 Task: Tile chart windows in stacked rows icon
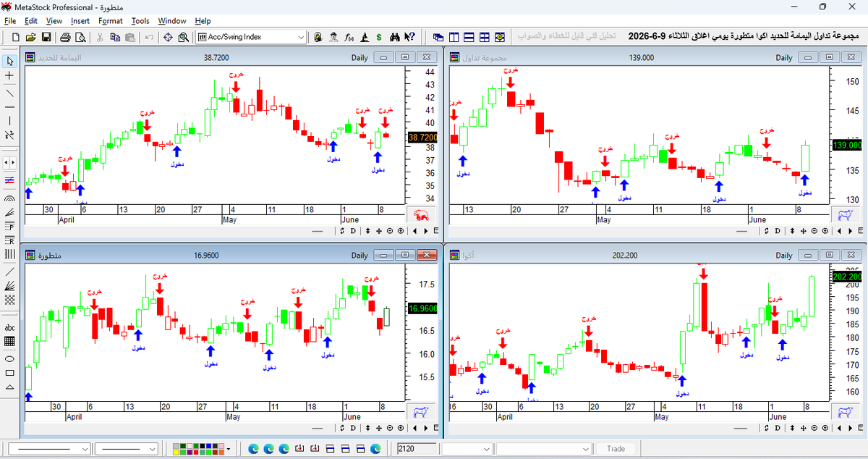469,37
